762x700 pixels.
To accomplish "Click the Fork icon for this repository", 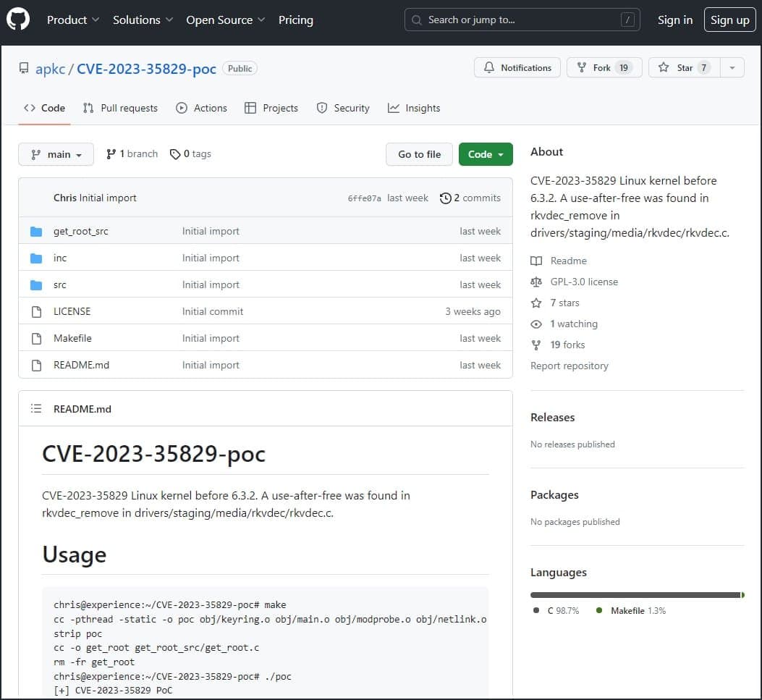I will [583, 67].
